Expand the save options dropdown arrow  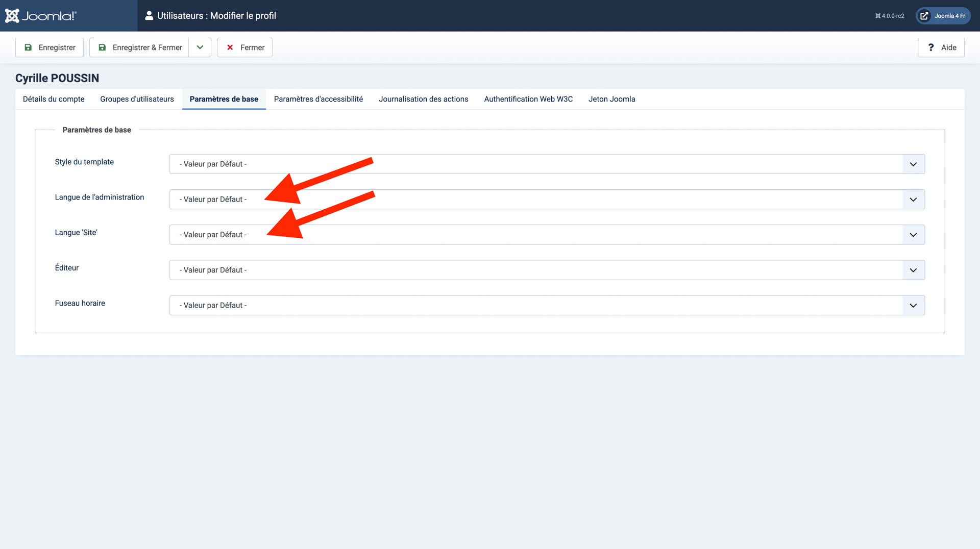[x=200, y=47]
